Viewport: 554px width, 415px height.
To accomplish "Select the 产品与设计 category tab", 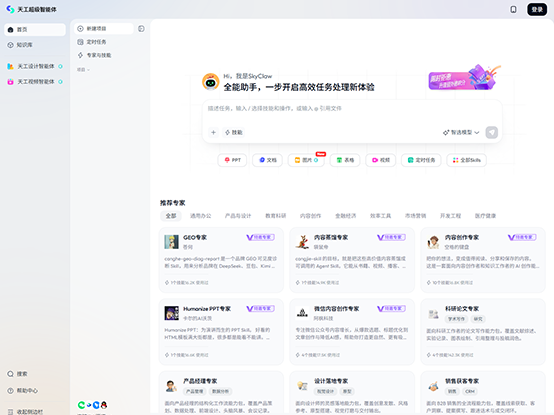I will click(x=238, y=216).
